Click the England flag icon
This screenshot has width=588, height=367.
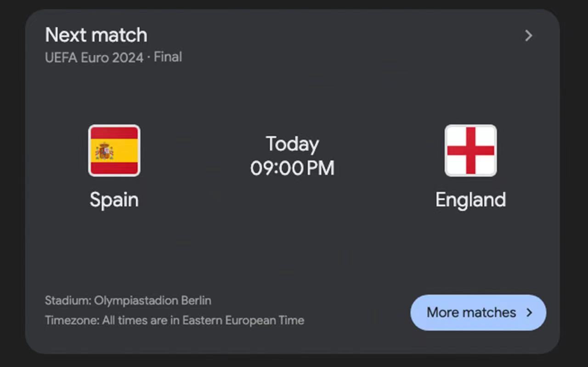point(470,150)
